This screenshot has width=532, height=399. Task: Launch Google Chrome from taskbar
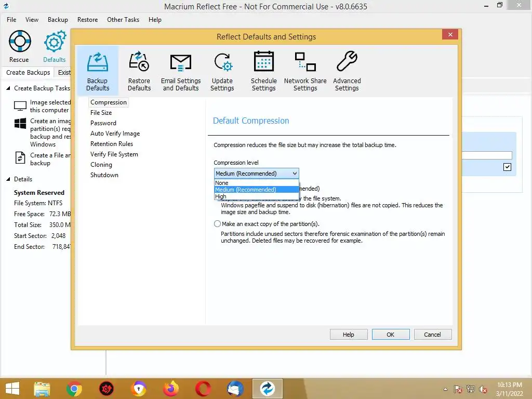[x=74, y=389]
